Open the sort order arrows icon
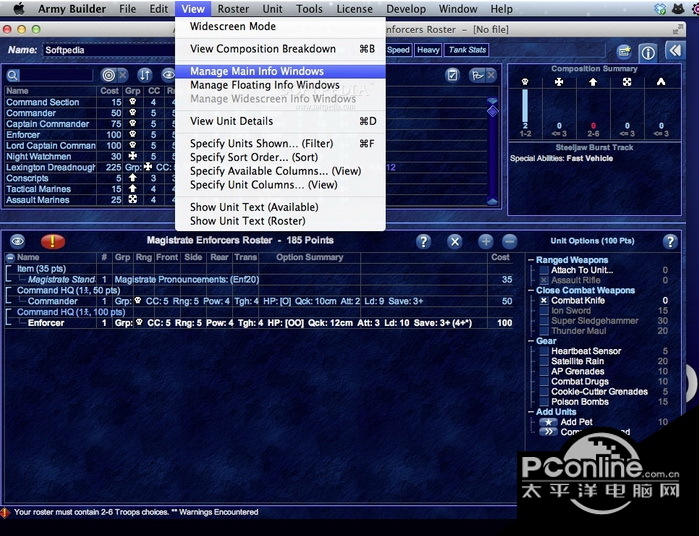Viewport: 699px width, 536px height. click(x=144, y=75)
